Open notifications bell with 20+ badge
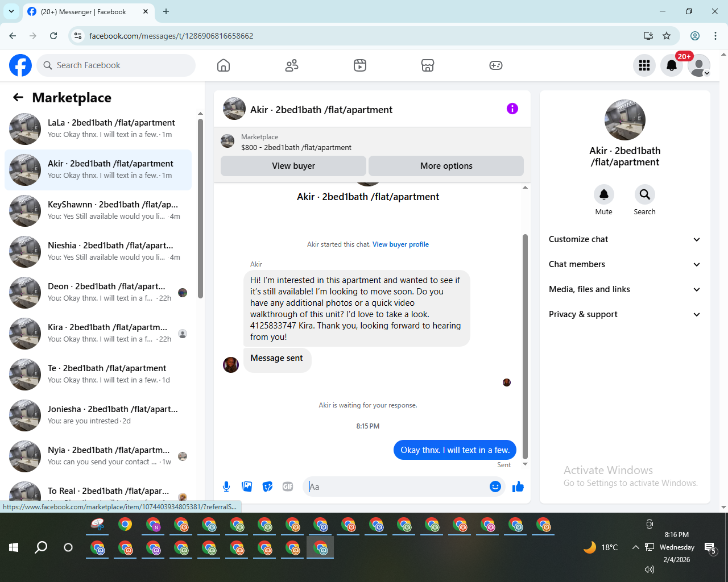This screenshot has height=582, width=728. pos(672,65)
